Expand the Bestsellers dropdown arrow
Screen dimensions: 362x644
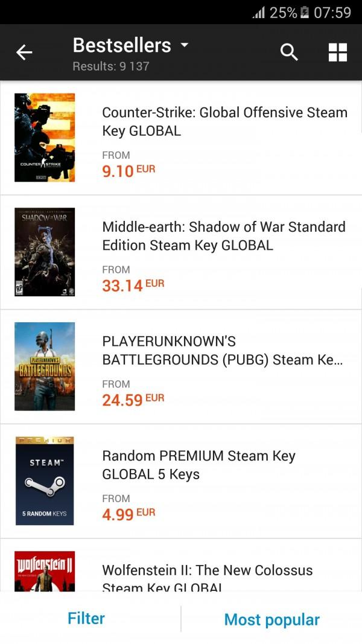coord(185,46)
